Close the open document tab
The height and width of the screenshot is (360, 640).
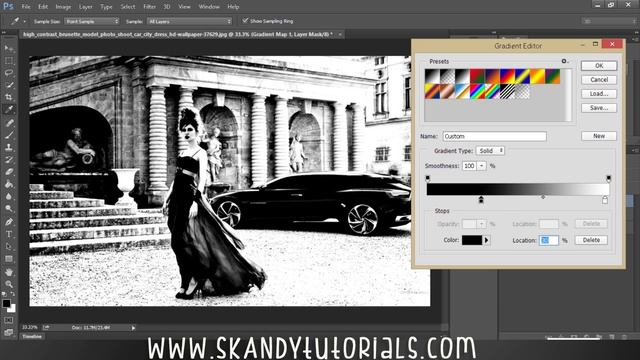pyautogui.click(x=340, y=35)
